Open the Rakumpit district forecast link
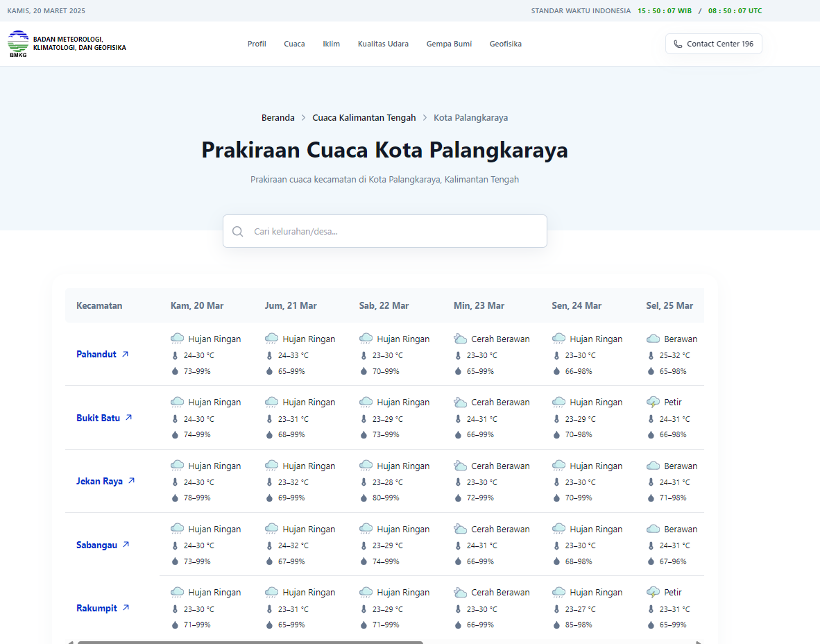 tap(96, 608)
